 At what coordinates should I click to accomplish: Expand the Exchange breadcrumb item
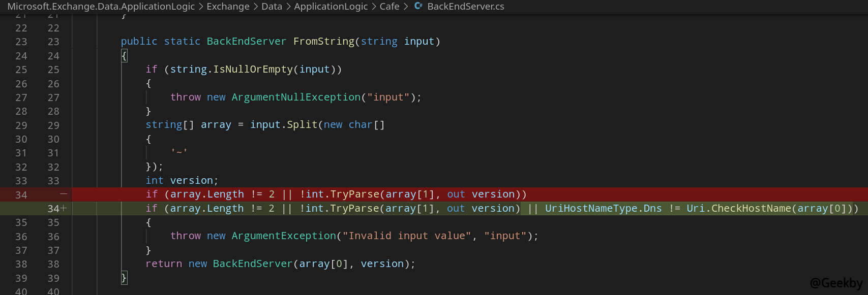coord(228,7)
